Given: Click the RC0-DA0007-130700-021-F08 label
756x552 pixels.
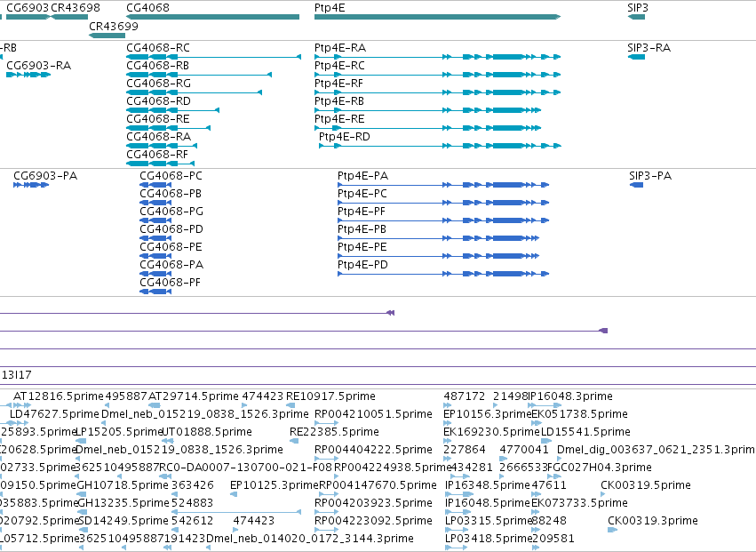Looking at the screenshot, I should coord(246,468).
